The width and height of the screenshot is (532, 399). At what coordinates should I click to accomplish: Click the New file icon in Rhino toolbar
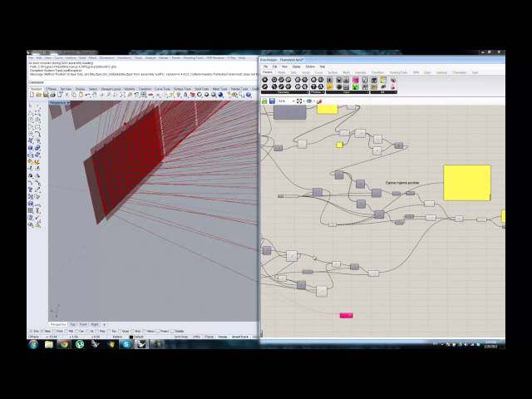32,95
